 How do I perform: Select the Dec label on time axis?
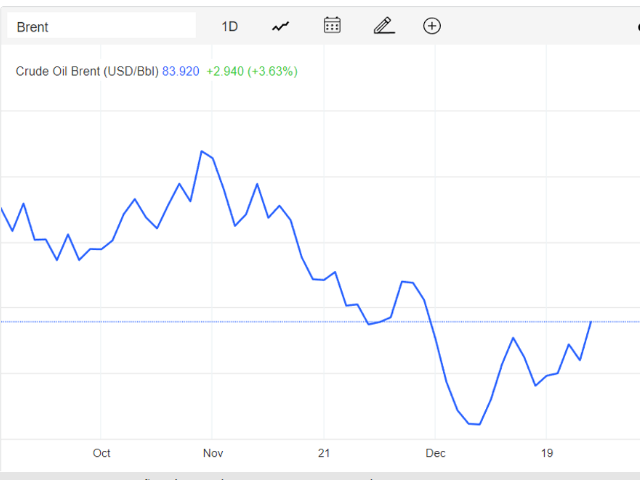[435, 453]
